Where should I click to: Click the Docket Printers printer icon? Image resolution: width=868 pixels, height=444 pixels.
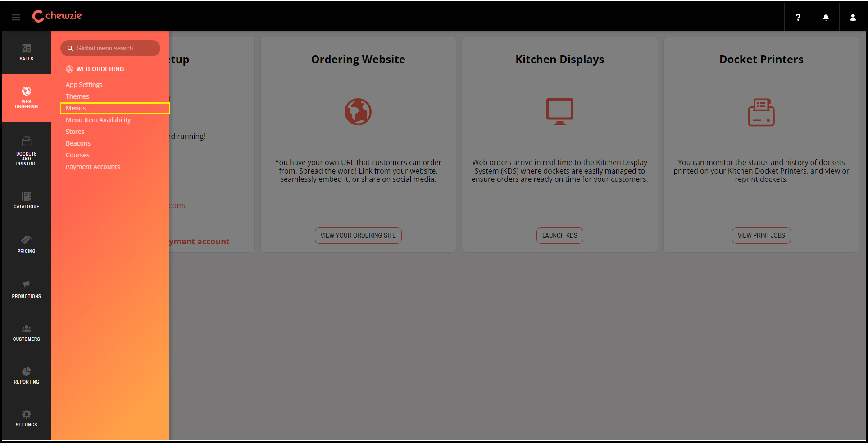[761, 112]
